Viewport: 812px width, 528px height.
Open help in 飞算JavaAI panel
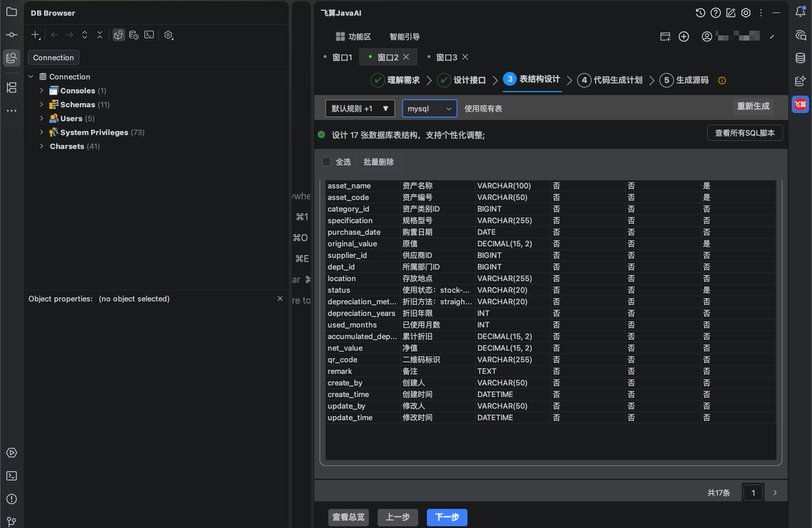pos(716,13)
